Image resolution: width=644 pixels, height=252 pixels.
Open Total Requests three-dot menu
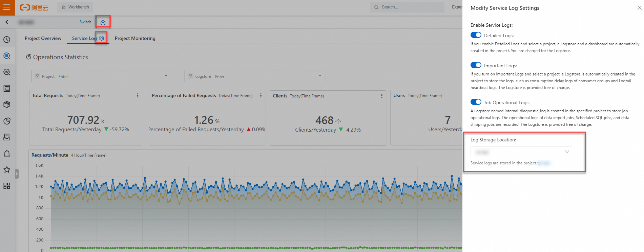[138, 96]
